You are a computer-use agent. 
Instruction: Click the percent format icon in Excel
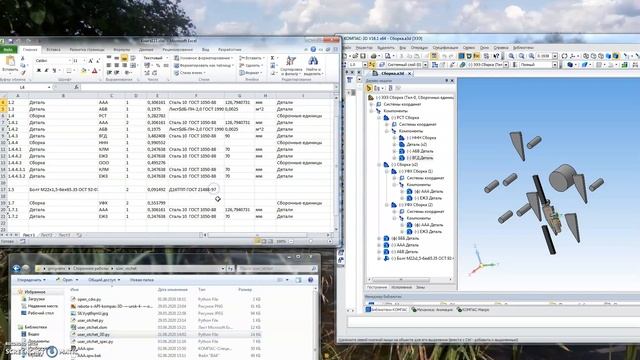(158, 65)
